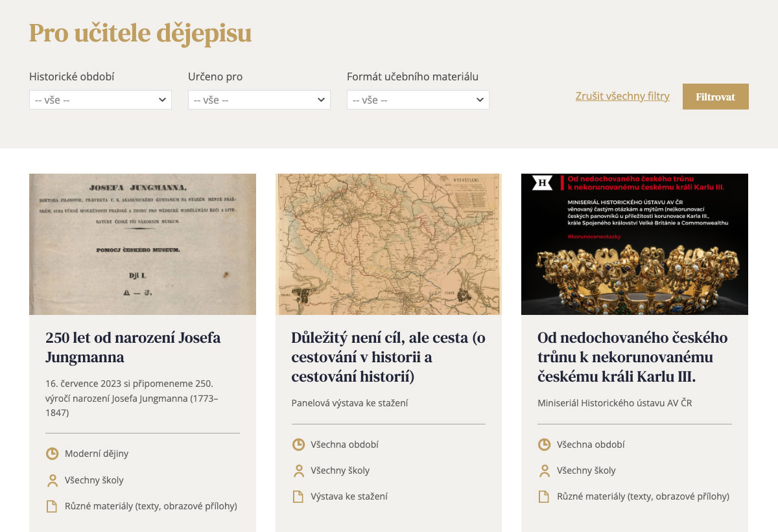Click person icon in Karel III. card

point(544,470)
